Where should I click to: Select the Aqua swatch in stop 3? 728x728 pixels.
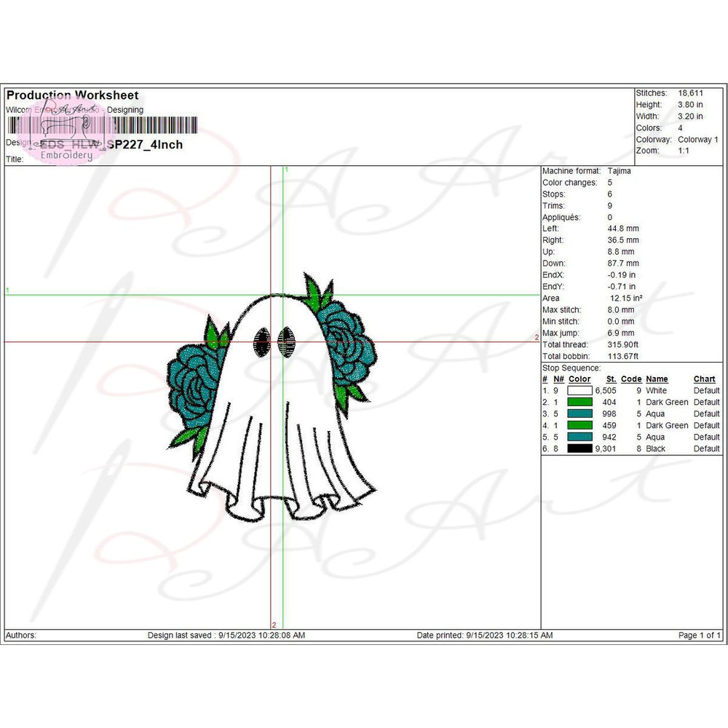[x=580, y=414]
